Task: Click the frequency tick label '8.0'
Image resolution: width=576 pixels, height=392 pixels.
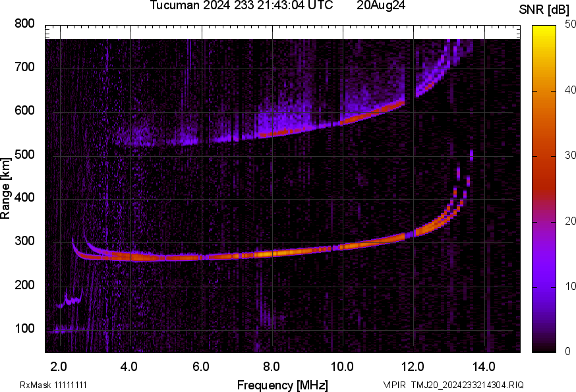Action: (271, 367)
